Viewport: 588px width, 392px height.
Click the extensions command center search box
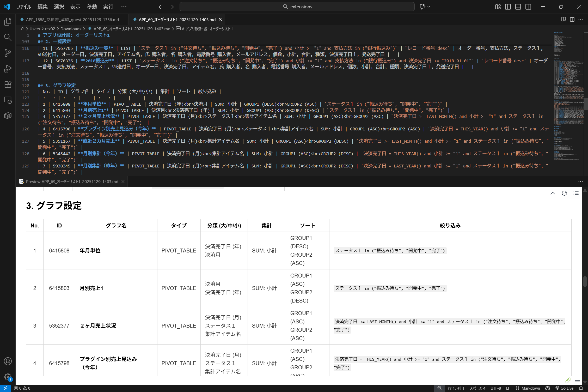point(297,7)
